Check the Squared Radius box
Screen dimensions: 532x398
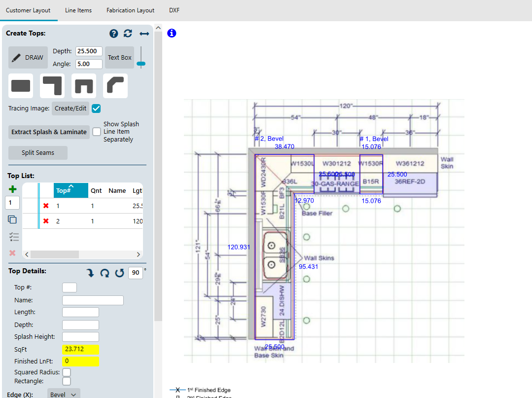pos(67,372)
